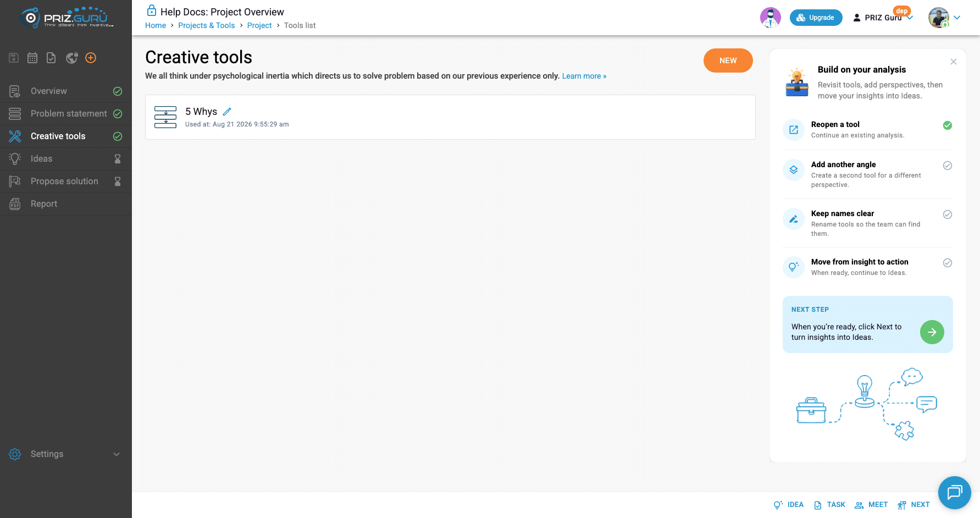The height and width of the screenshot is (518, 980).
Task: Click the PRIZ.GURU logo
Action: coord(66,18)
